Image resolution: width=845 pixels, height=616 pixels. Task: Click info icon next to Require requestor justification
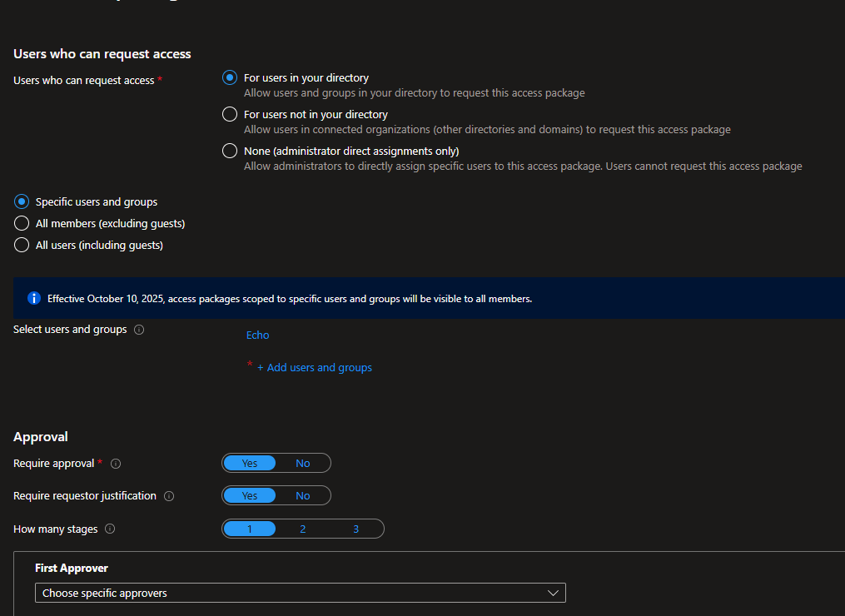point(169,496)
